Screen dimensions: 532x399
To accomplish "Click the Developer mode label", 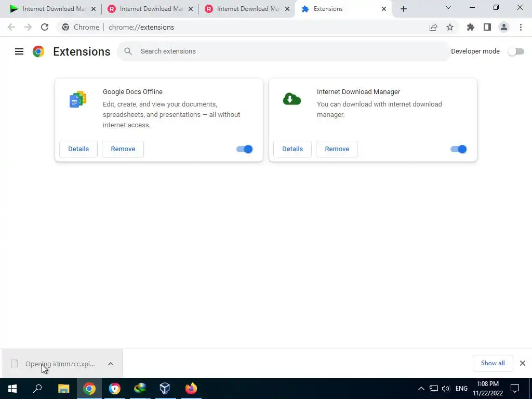I will pyautogui.click(x=475, y=51).
